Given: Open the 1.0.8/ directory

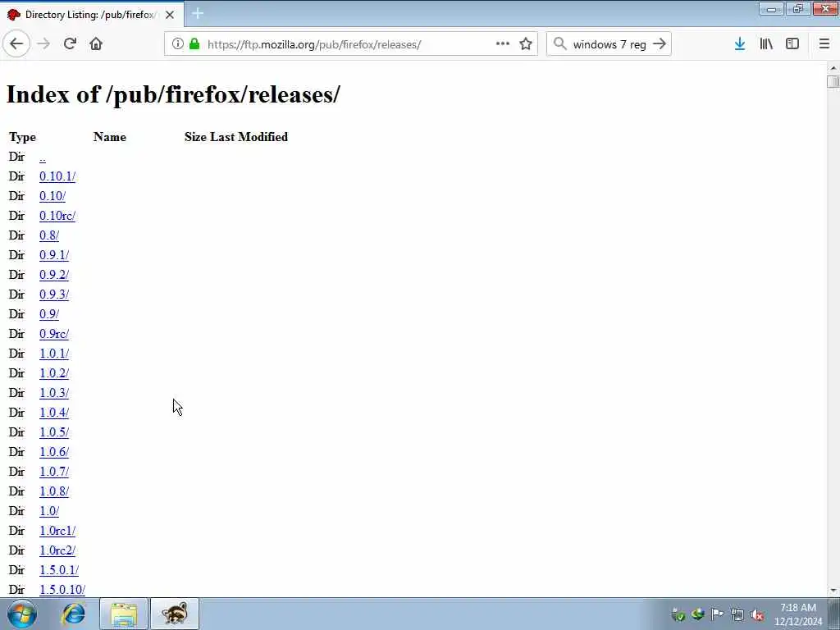Looking at the screenshot, I should (x=54, y=492).
